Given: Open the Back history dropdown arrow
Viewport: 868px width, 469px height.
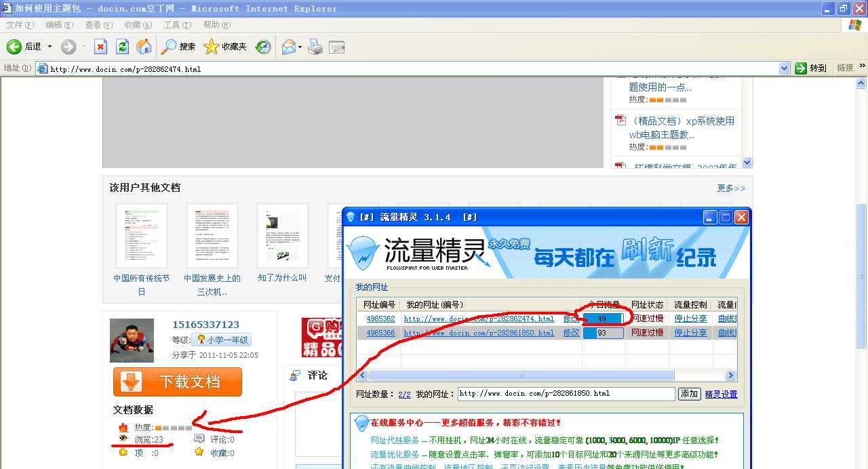Looking at the screenshot, I should click(x=50, y=47).
